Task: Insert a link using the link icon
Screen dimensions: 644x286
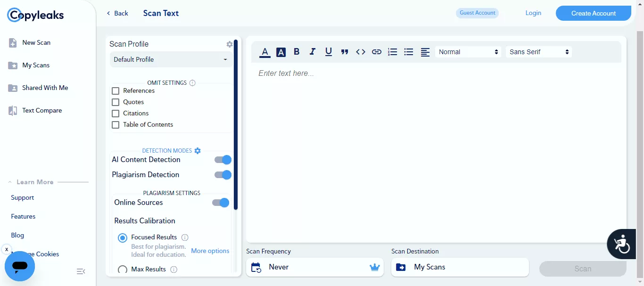Action: pos(376,52)
